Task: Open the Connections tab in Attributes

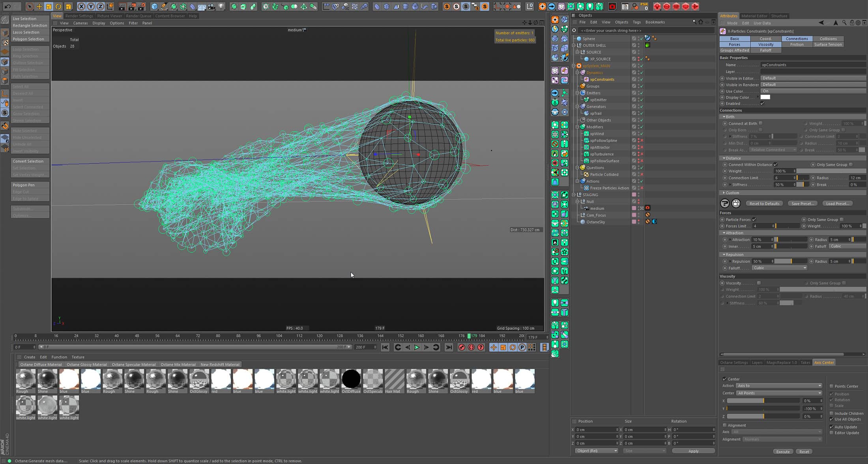Action: [x=797, y=38]
